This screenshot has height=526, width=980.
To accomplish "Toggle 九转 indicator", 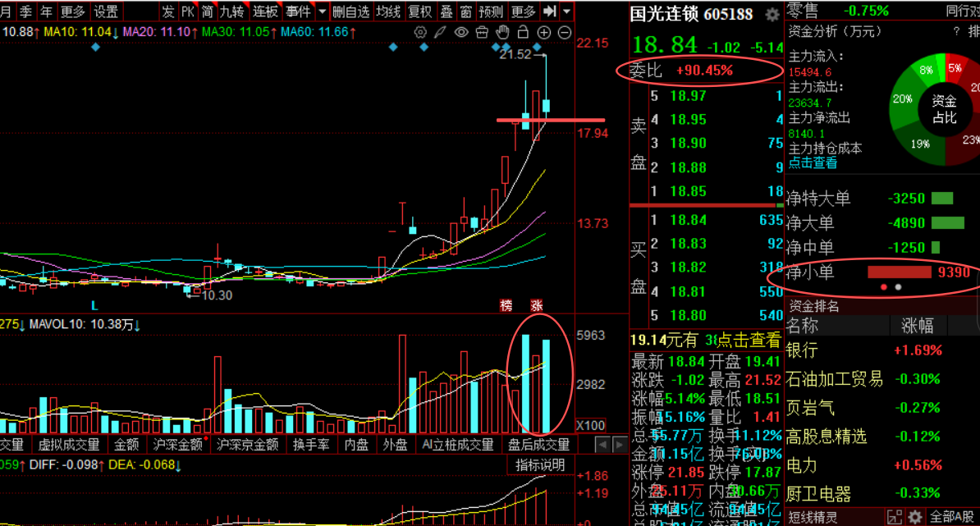I will pos(232,11).
